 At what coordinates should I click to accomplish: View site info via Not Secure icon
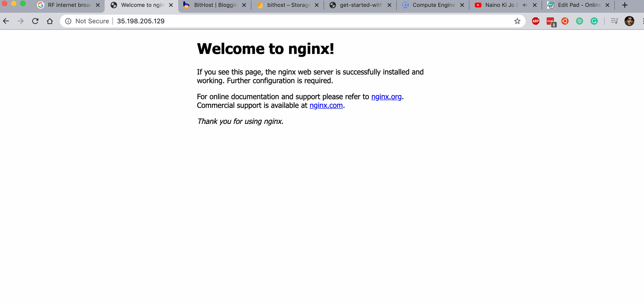pyautogui.click(x=68, y=21)
